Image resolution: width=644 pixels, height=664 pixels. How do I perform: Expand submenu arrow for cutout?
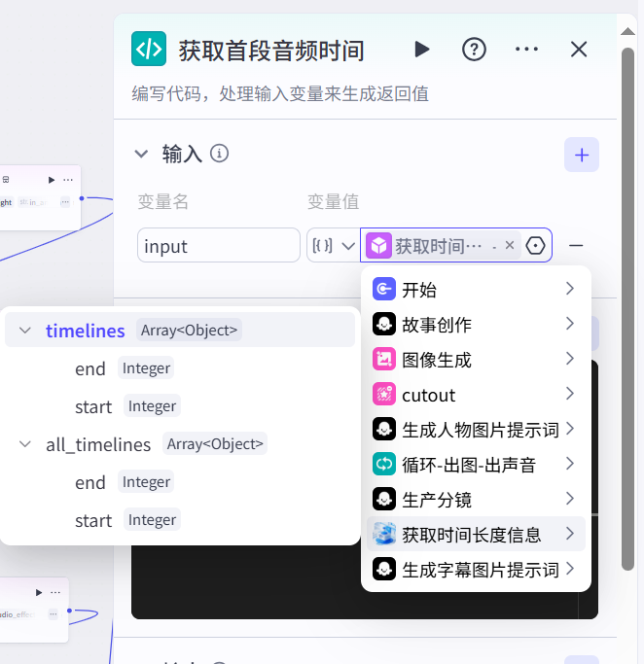click(x=570, y=394)
